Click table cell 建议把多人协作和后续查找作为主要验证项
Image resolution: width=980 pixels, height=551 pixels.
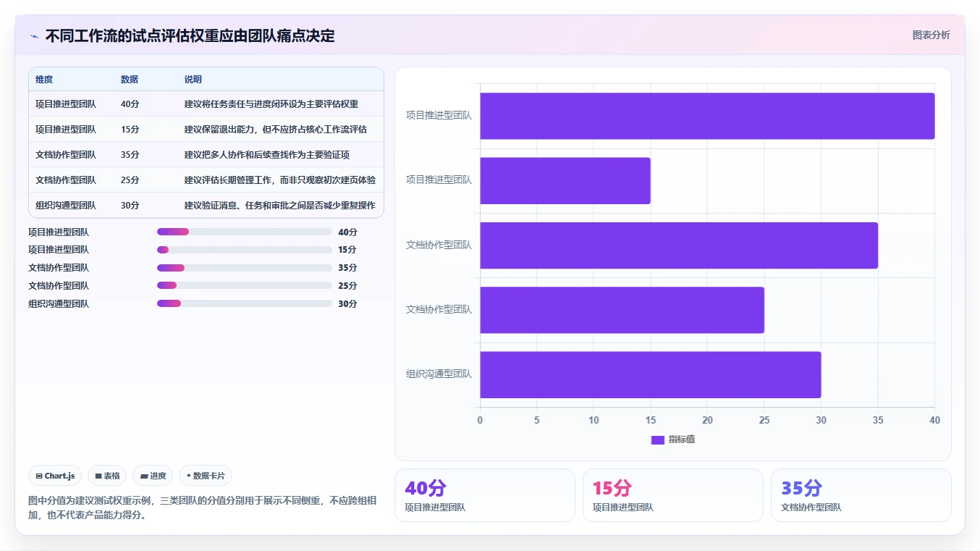tap(267, 155)
